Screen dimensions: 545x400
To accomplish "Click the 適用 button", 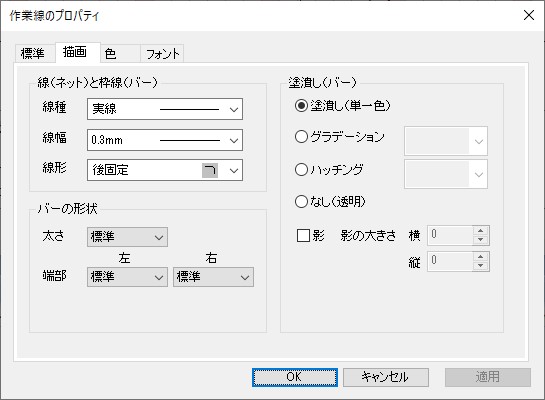I will pyautogui.click(x=488, y=377).
